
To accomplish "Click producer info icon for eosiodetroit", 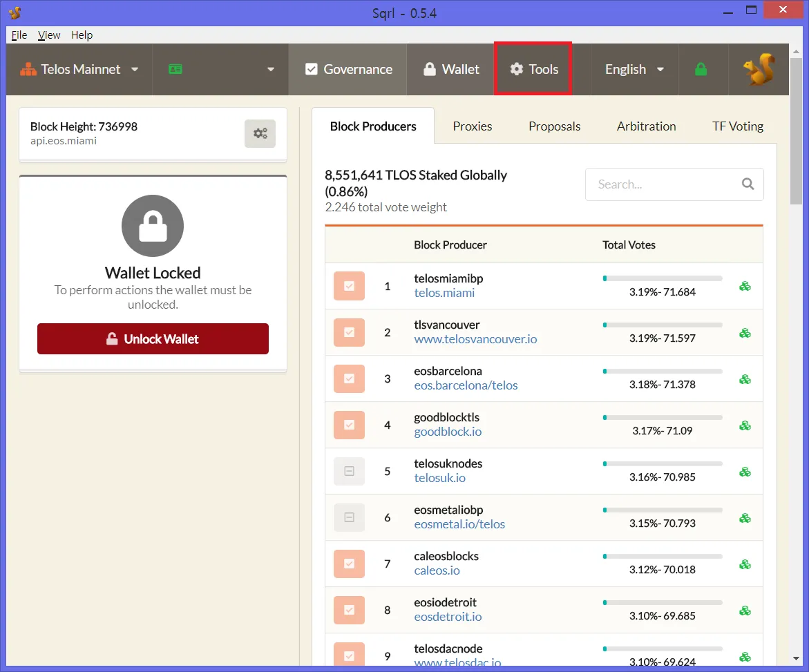I will pos(745,611).
